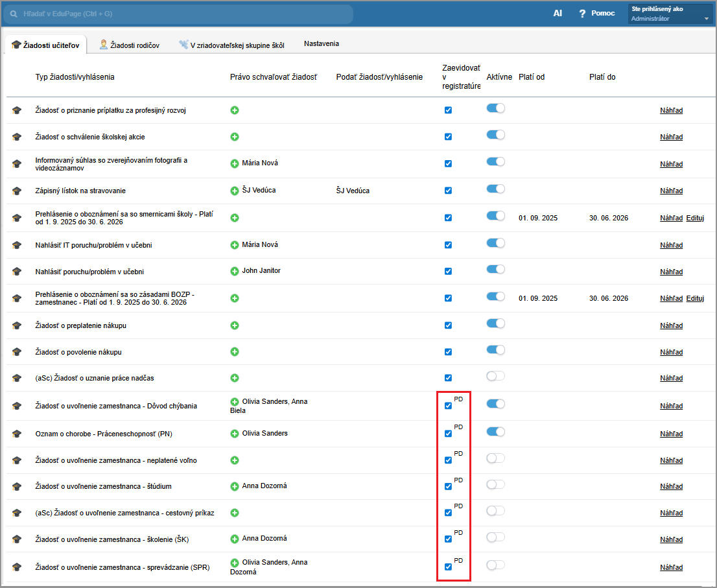
Task: Click Edituj link for BOZP declaration
Action: tap(695, 298)
